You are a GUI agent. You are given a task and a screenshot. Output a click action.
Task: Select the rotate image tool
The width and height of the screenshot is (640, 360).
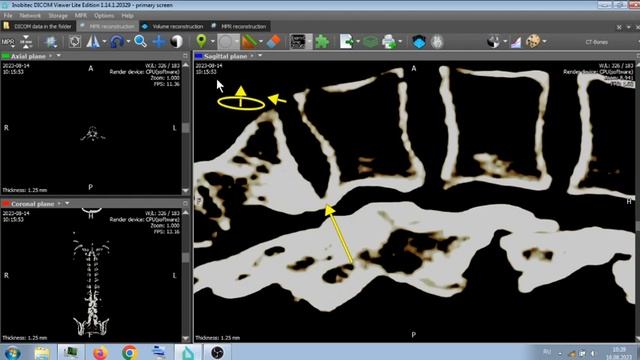[x=75, y=42]
